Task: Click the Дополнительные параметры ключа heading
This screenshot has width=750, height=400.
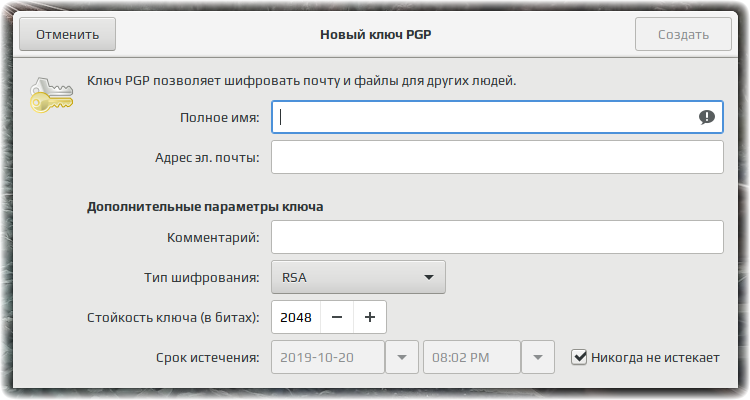Action: click(205, 207)
